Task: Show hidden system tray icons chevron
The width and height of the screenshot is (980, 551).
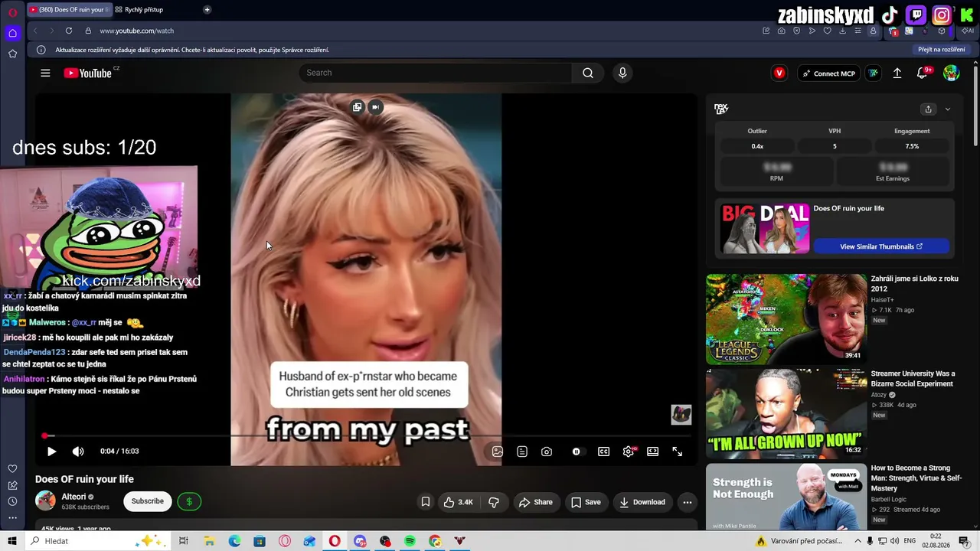Action: [x=857, y=541]
